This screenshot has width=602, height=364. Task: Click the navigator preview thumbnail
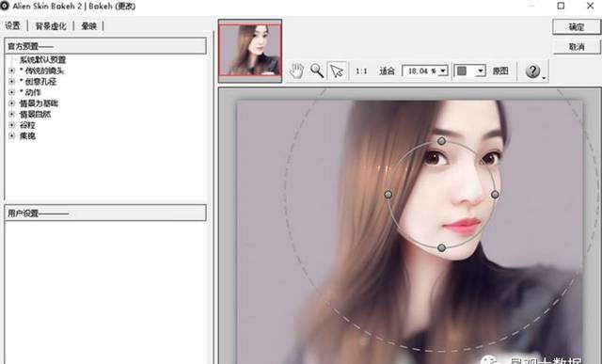pos(250,50)
